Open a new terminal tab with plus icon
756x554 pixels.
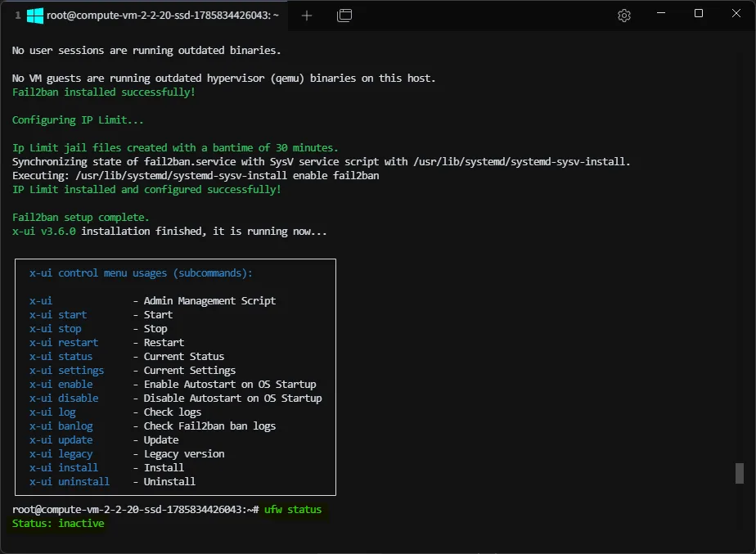[307, 16]
